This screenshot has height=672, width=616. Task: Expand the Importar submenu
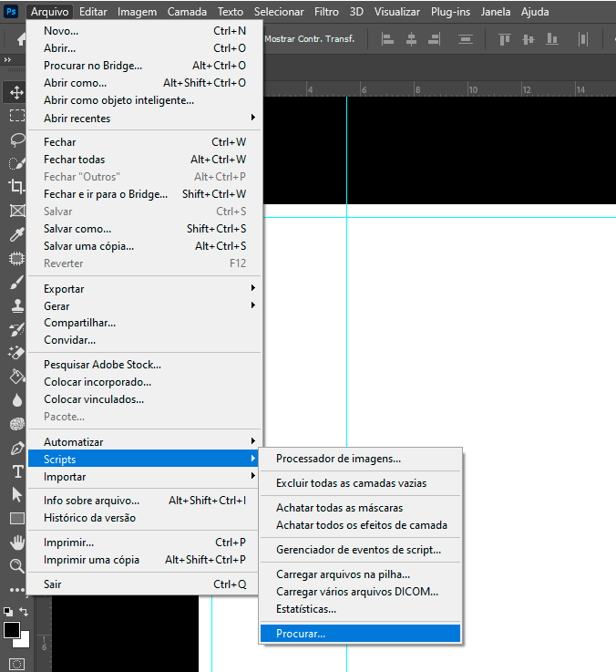coord(144,477)
